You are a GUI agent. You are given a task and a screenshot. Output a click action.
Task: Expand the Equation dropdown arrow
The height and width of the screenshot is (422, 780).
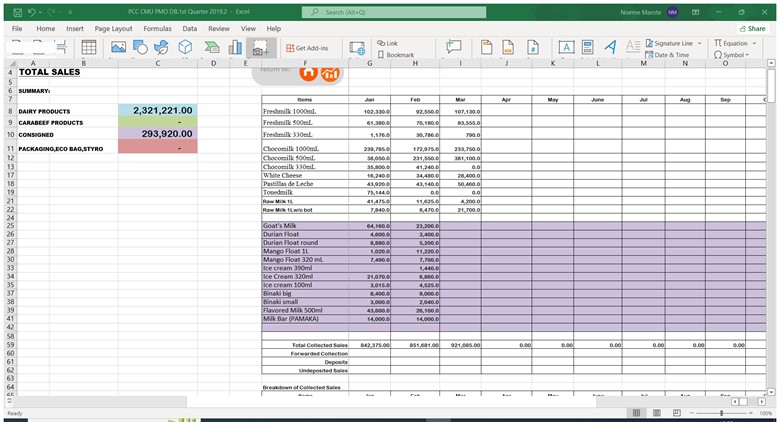coord(754,43)
